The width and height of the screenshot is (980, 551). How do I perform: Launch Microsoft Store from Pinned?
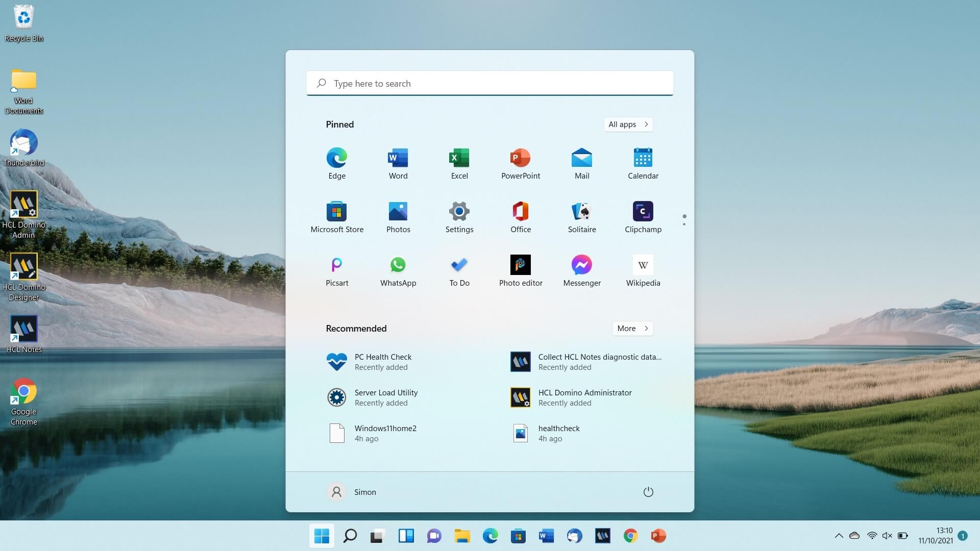(337, 217)
